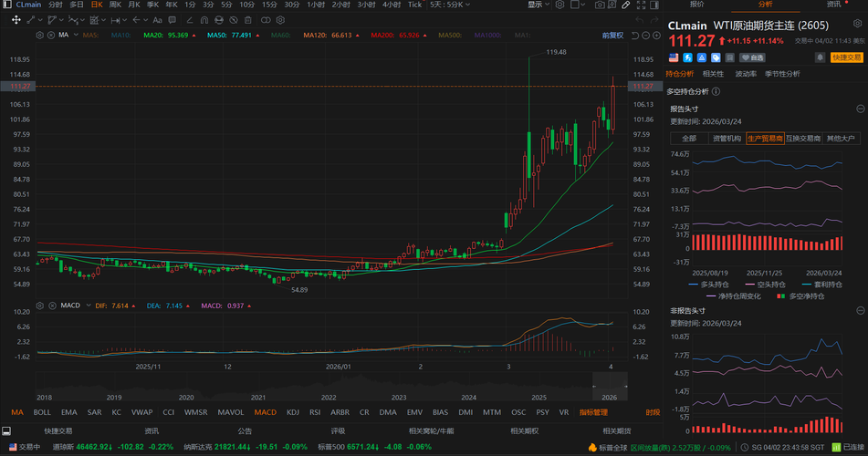Toggle the pencil drawing mode icon
The height and width of the screenshot is (456, 868).
(625, 5)
